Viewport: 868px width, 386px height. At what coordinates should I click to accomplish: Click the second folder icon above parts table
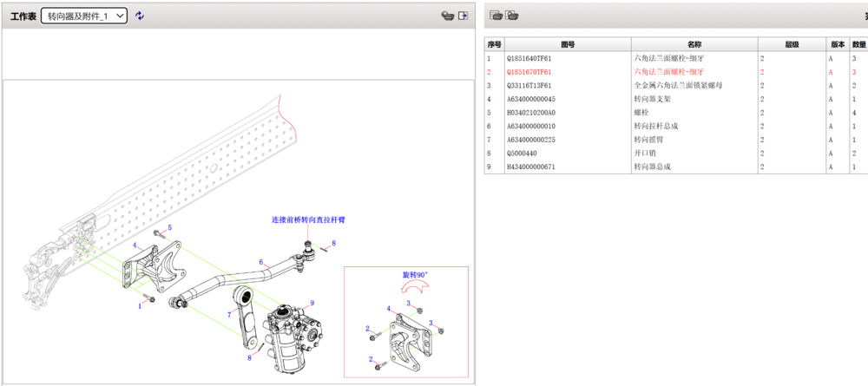(512, 15)
